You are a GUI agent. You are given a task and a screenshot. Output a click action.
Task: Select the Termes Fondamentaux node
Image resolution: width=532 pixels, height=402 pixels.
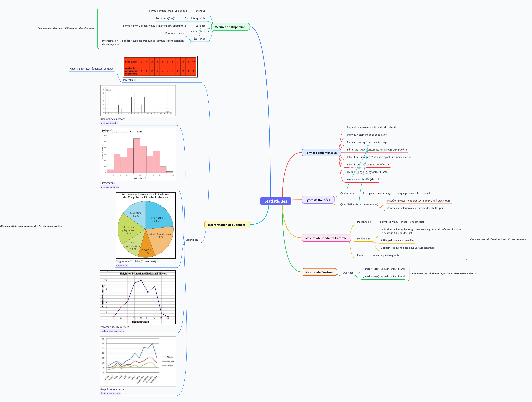[321, 152]
